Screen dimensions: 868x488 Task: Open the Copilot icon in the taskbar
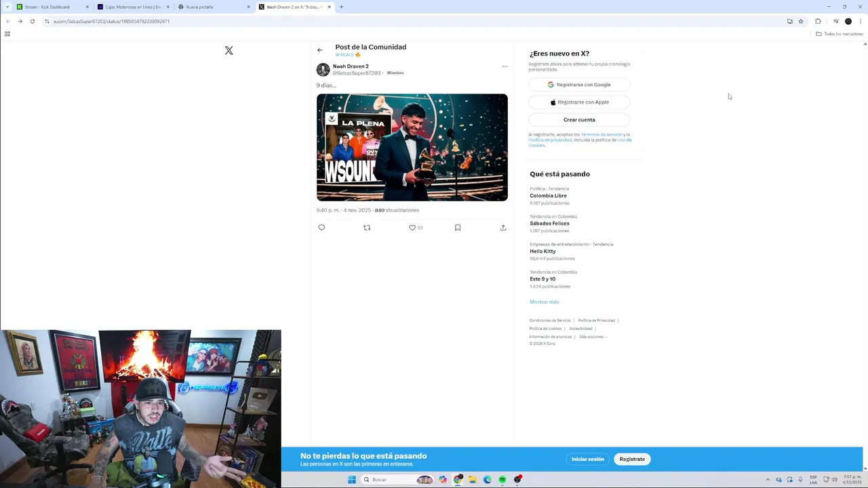[x=443, y=480]
